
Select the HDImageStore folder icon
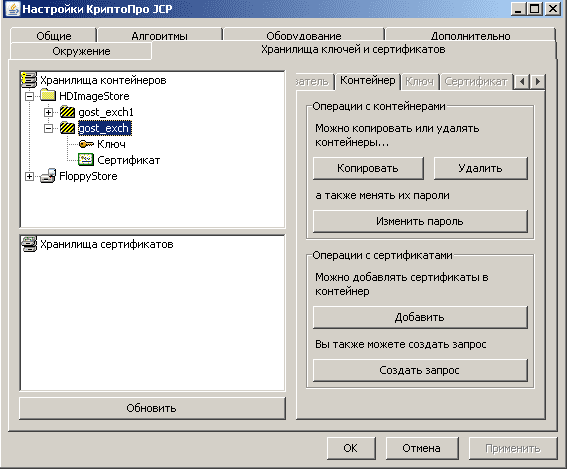click(x=48, y=96)
